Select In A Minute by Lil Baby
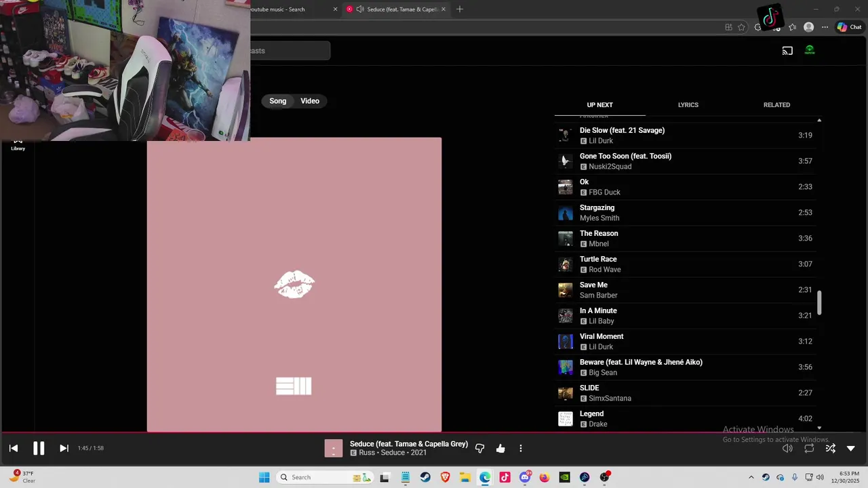The width and height of the screenshot is (868, 488). point(686,316)
